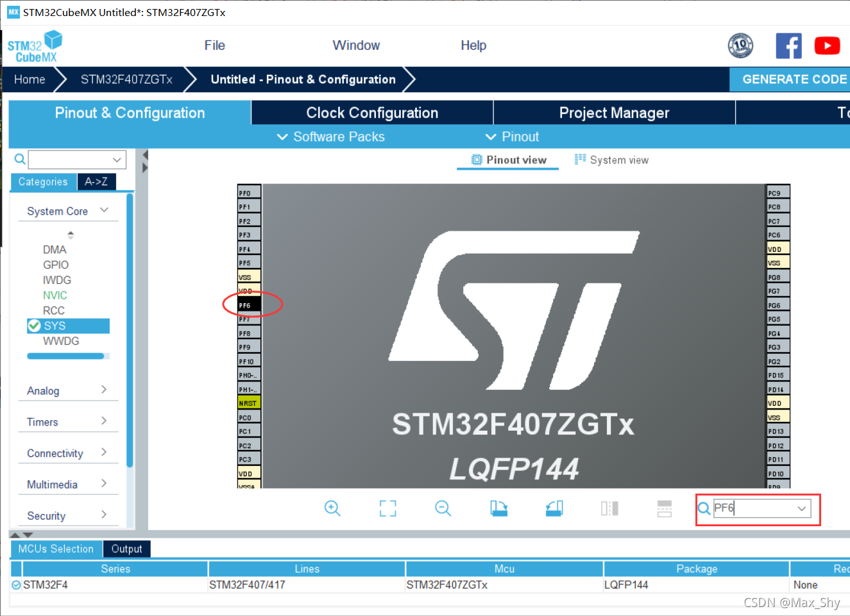Click the flip horizontal view icon
This screenshot has width=850, height=616.
(609, 508)
